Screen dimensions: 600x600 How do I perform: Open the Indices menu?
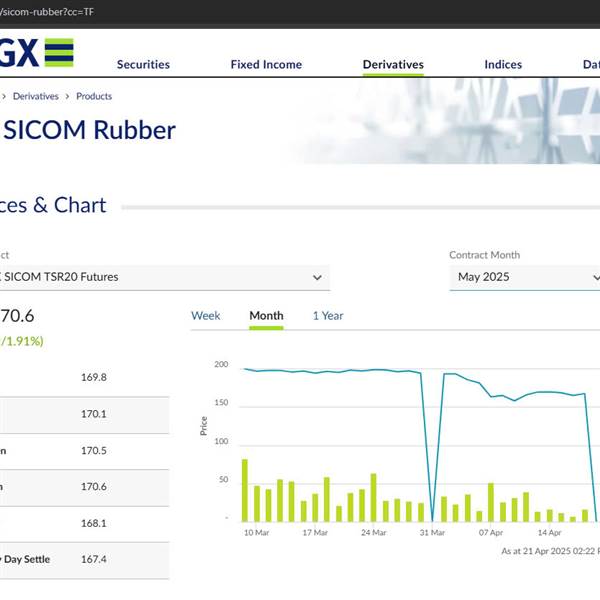click(x=503, y=64)
